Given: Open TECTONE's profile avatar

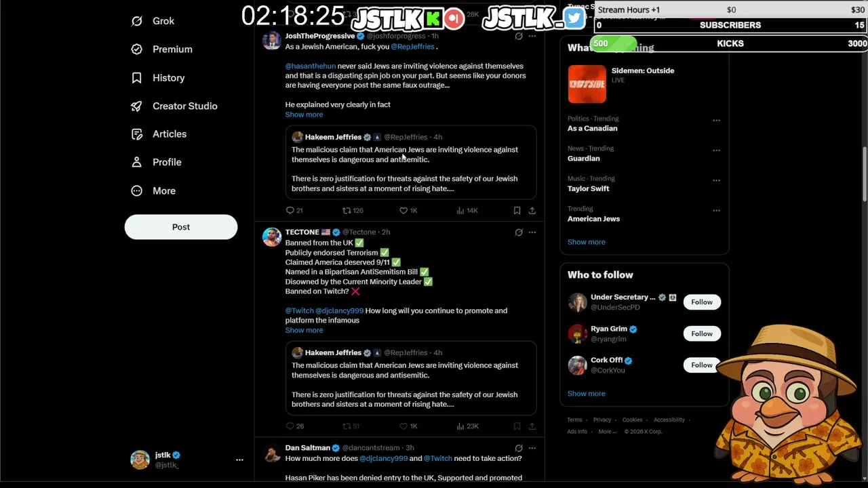Looking at the screenshot, I should pos(272,237).
